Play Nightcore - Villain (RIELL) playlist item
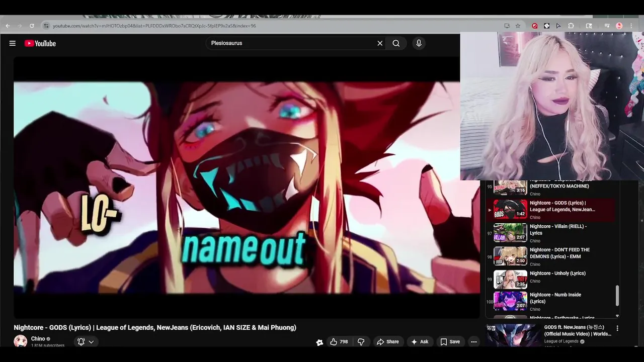644x362 pixels. [x=551, y=233]
